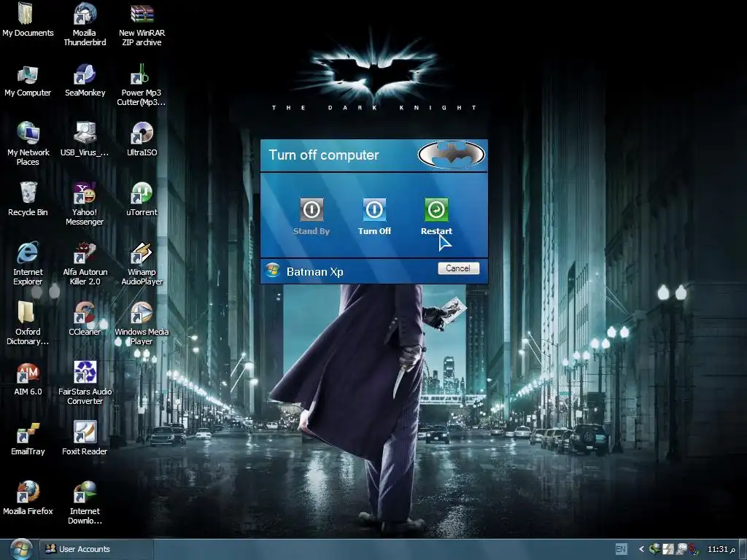Screen dimensions: 747x560
Task: Select the Mozilla Thunderbird shortcut
Action: click(x=85, y=24)
